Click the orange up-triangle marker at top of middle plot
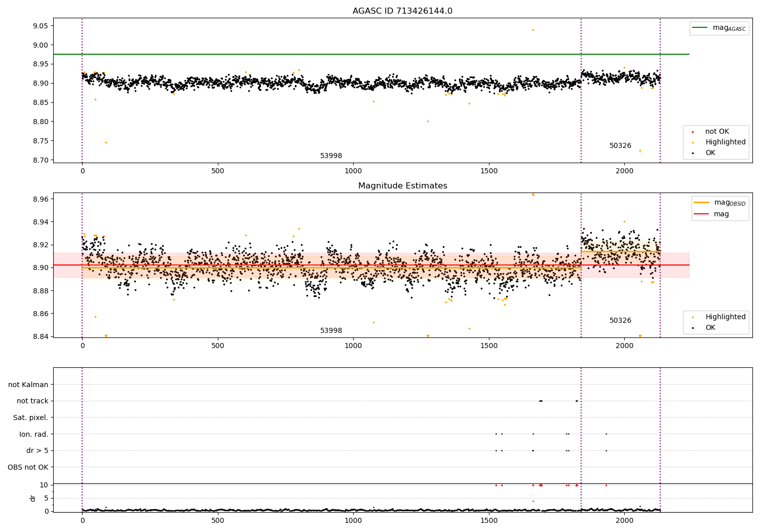This screenshot has width=760, height=532. point(533,194)
